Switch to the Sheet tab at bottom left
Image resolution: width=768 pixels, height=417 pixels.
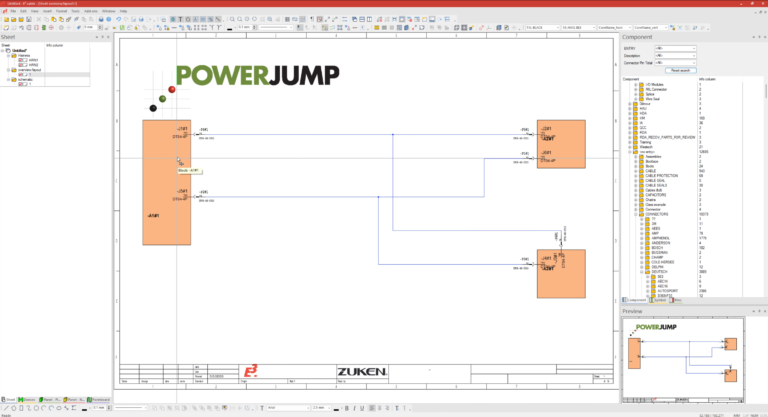(x=8, y=400)
